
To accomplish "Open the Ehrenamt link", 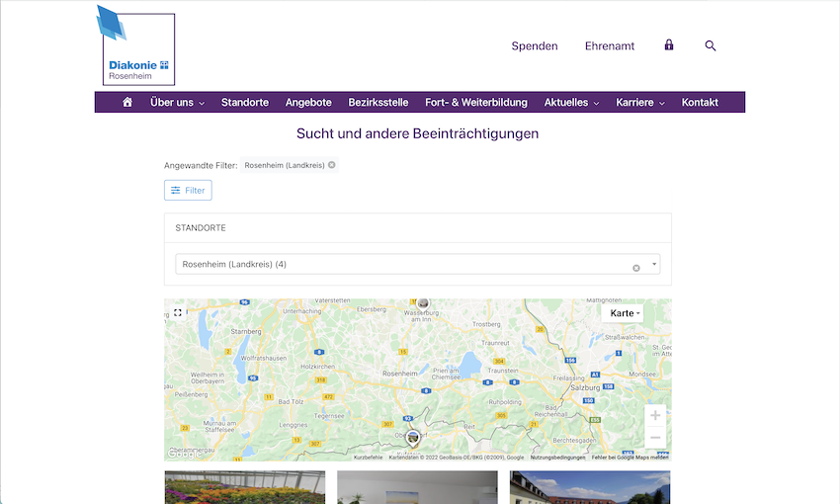I will pyautogui.click(x=610, y=46).
